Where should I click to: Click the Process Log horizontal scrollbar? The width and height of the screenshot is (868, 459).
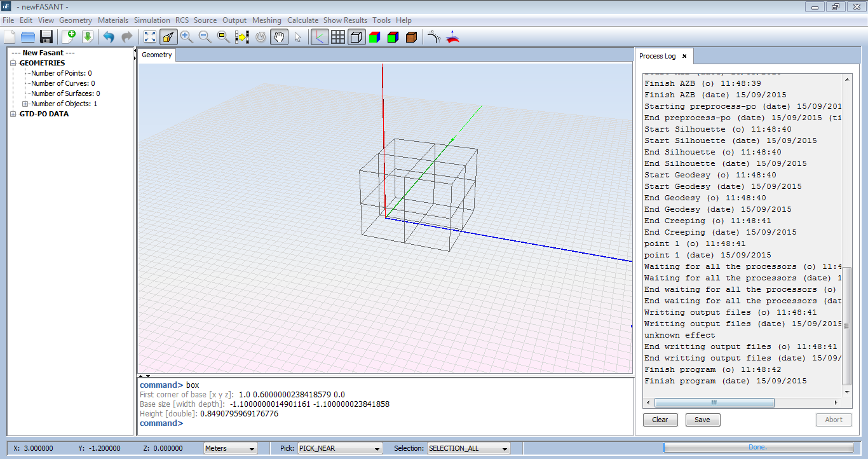[714, 403]
